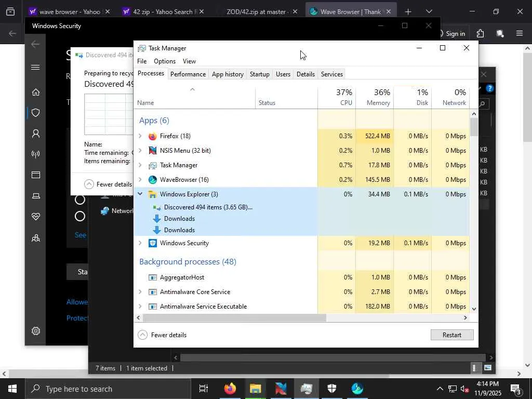The width and height of the screenshot is (532, 399).
Task: Open File Explorer from the taskbar
Action: pos(256,389)
